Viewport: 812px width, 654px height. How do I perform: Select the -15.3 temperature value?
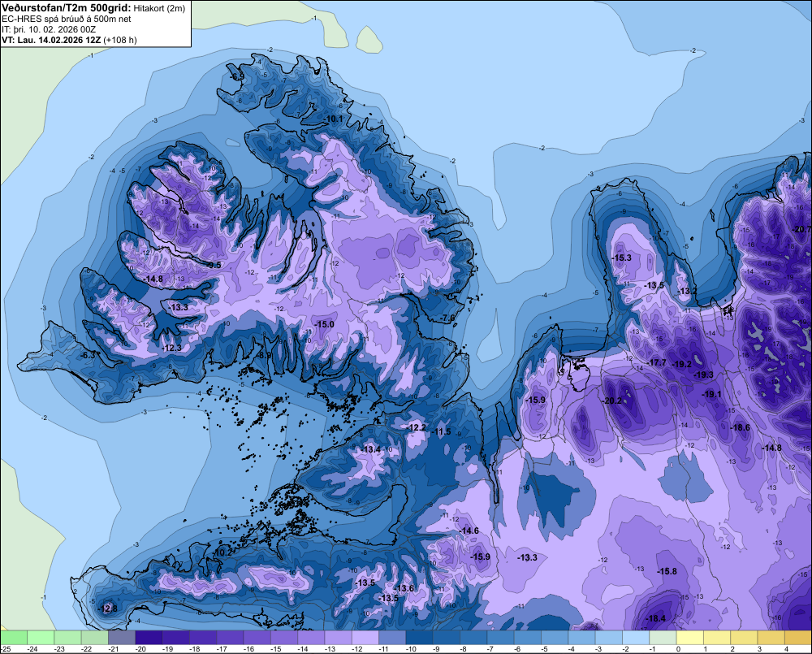point(622,258)
